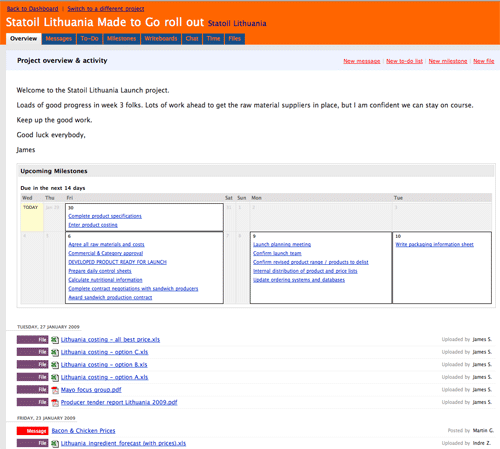The image size is (500, 449).
Task: Open file 'Mayo focus group.pdf'
Action: [x=91, y=390]
